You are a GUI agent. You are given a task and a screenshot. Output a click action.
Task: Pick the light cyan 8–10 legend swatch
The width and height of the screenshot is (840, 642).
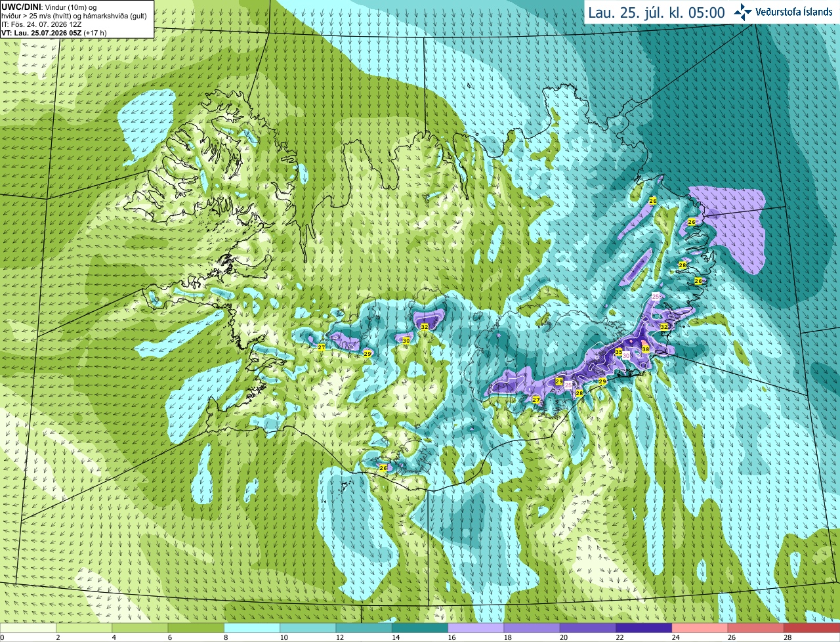[x=252, y=628]
